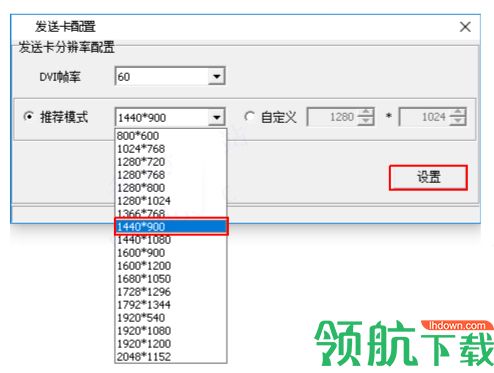Select the 推荐模式 radio button
Screen dimensions: 494x373
pos(29,117)
